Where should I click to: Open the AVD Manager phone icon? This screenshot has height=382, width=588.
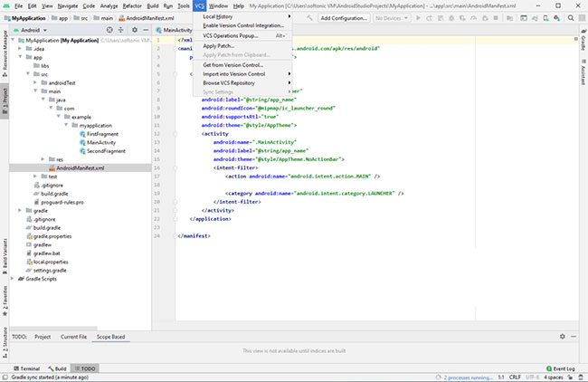(546, 18)
